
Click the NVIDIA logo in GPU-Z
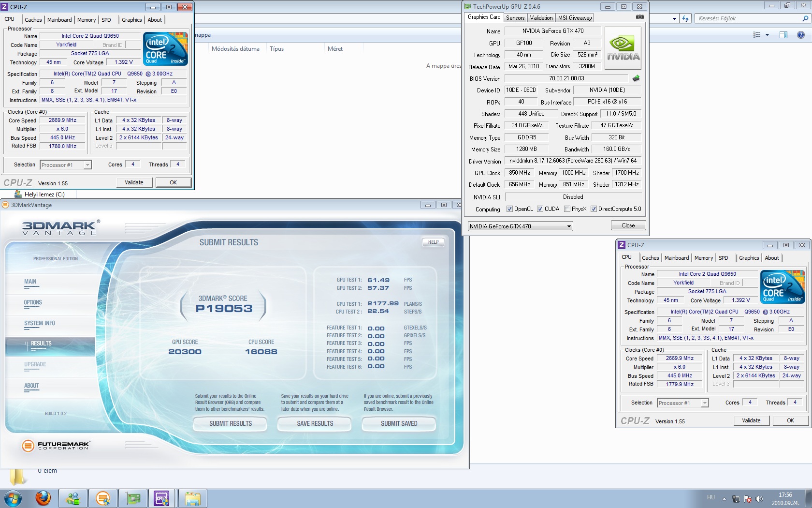pos(623,48)
